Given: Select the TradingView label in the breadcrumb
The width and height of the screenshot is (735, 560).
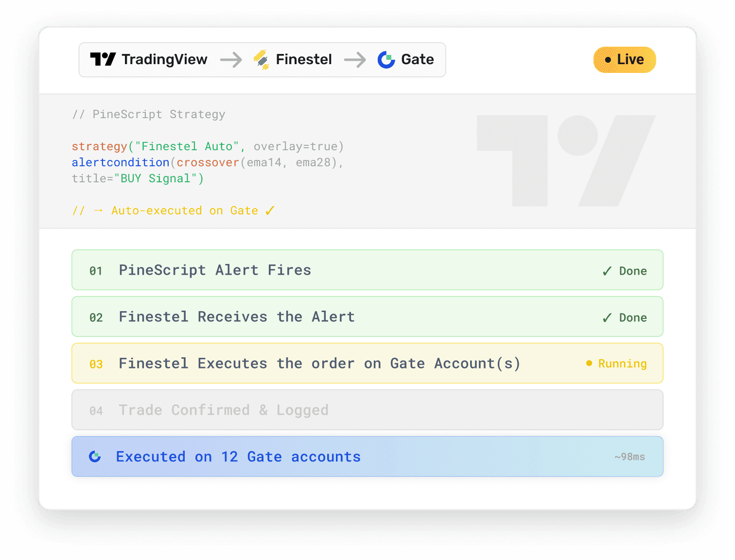Looking at the screenshot, I should click(x=164, y=59).
